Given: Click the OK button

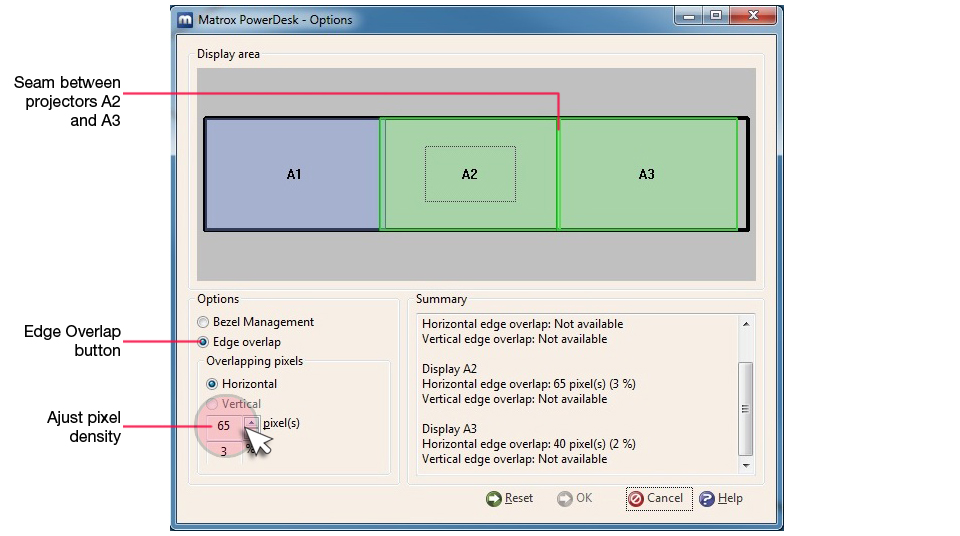Looking at the screenshot, I should 574,499.
